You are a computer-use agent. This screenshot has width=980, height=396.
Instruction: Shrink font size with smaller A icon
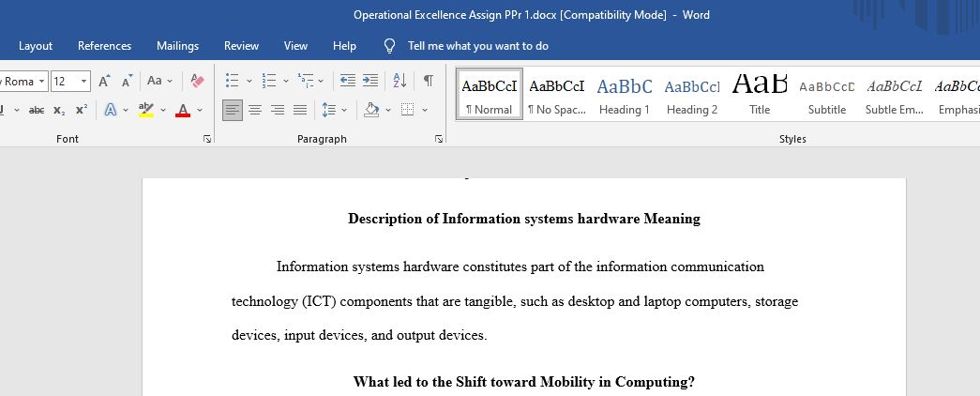[127, 81]
